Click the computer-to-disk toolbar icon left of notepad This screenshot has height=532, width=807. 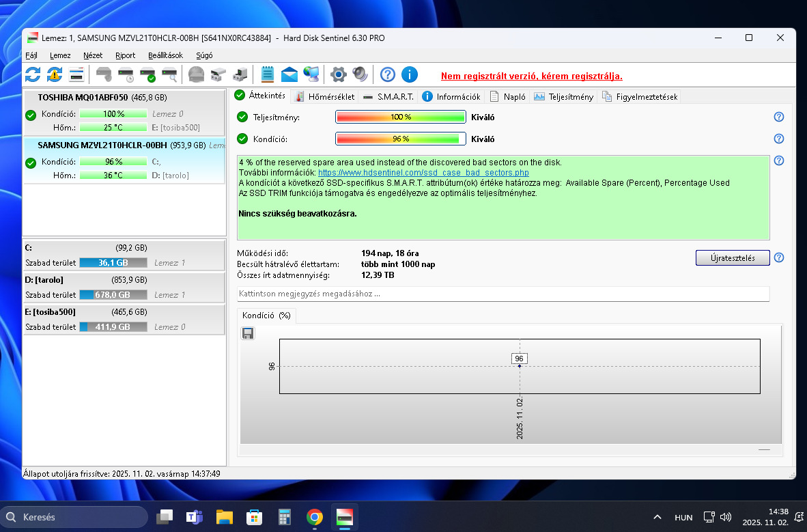pos(240,74)
